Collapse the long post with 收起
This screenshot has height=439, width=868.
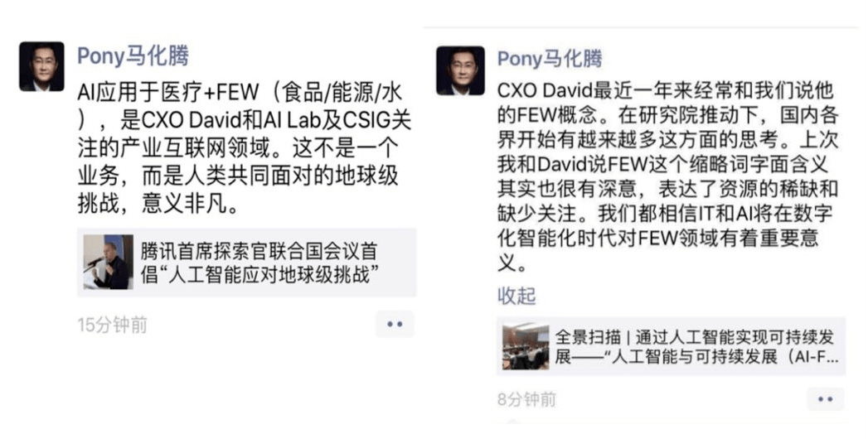point(516,297)
